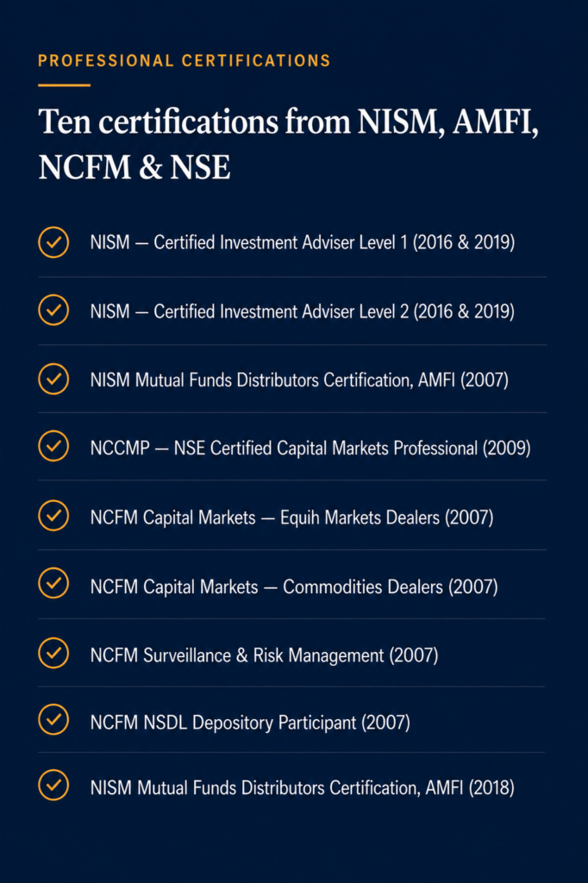Image resolution: width=588 pixels, height=883 pixels.
Task: Select NCFM Surveillance & Risk Management text
Action: [264, 655]
